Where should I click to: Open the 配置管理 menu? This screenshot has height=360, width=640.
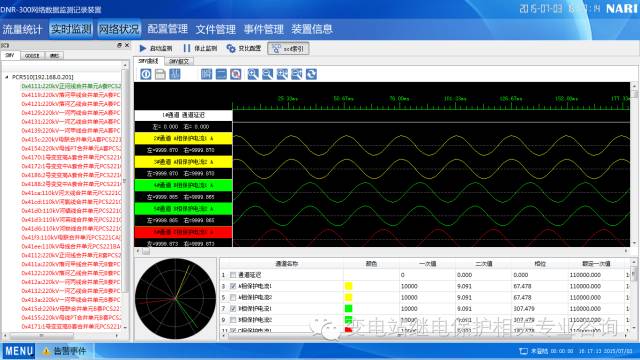point(167,29)
